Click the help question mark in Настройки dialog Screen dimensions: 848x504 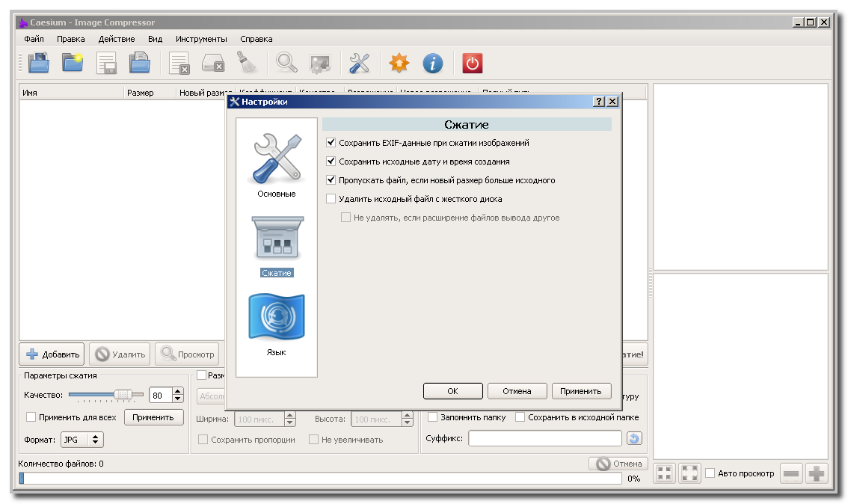[x=599, y=102]
